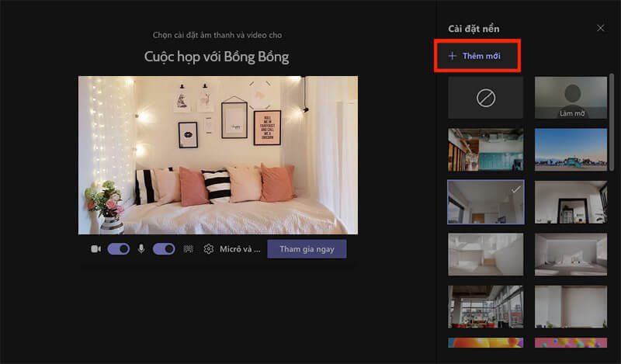Choose the open office with windows background

pos(486,307)
